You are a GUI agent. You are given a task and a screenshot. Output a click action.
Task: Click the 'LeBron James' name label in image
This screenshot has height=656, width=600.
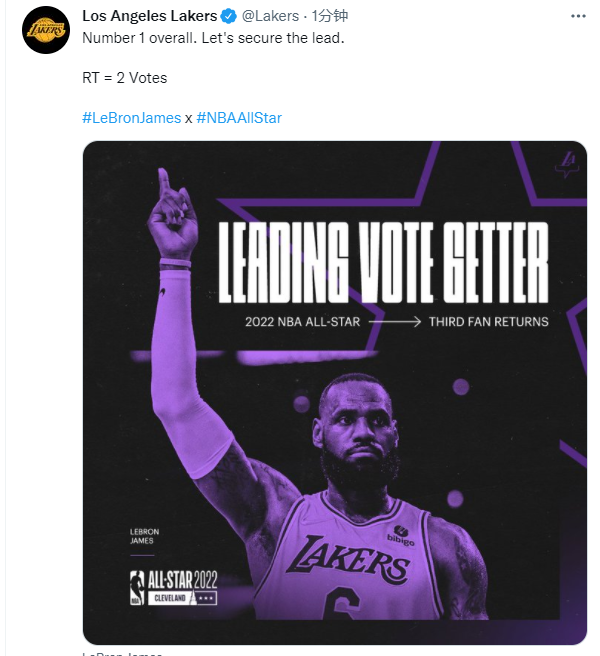[144, 536]
